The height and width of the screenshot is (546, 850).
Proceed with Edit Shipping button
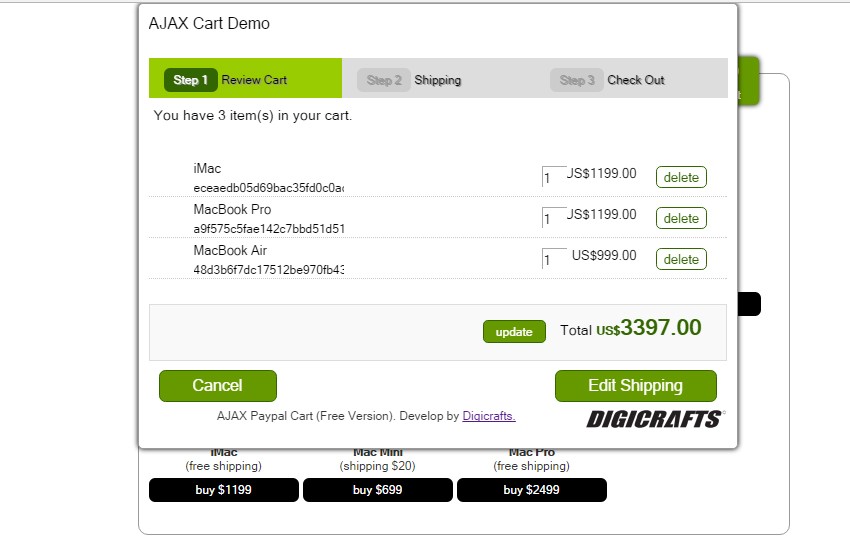[x=635, y=386]
